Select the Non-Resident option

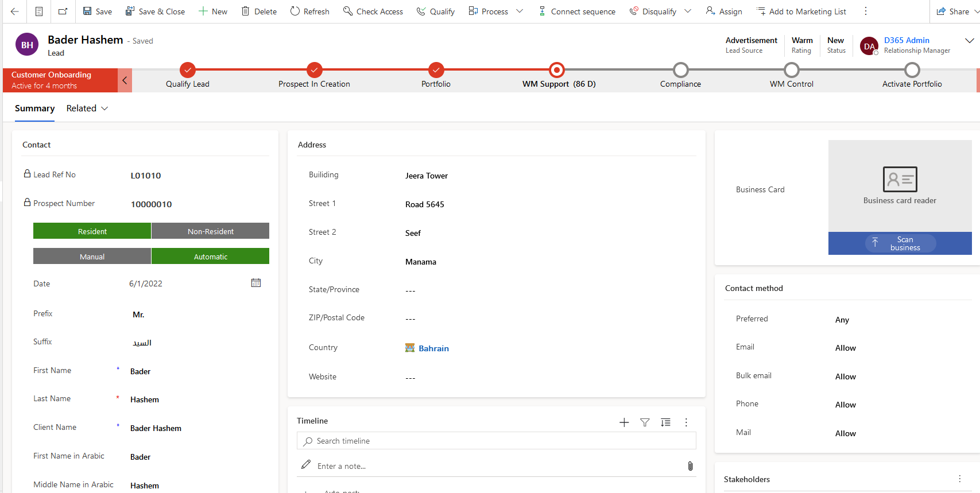click(210, 231)
